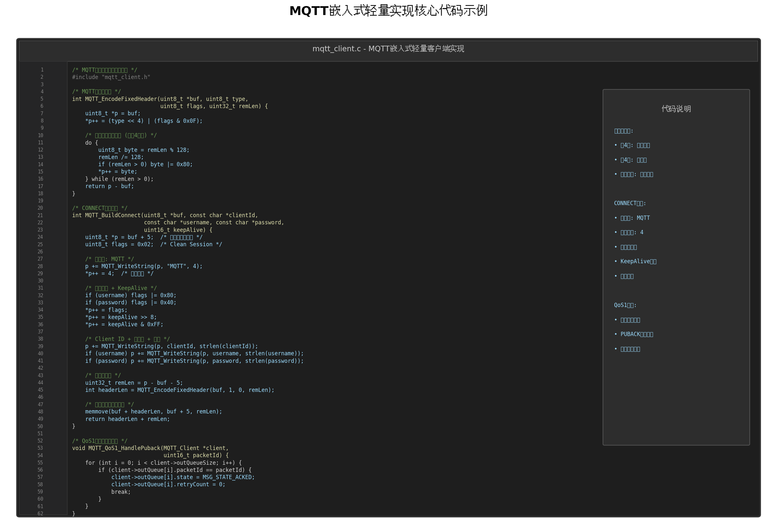Viewport: 777px width, 532px height.
Task: Click the '.state = MSG_STATE_ACKED;' line
Action: [x=183, y=477]
